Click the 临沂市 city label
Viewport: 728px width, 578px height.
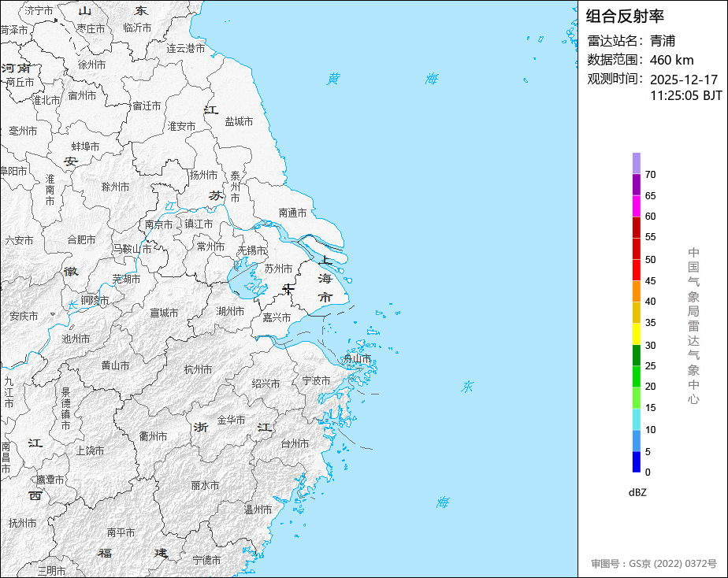click(137, 28)
